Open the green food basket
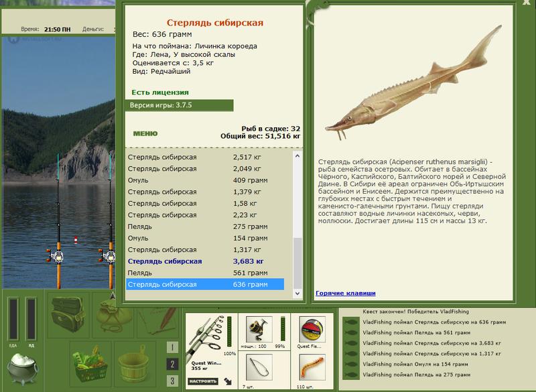The width and height of the screenshot is (536, 392). point(90,365)
